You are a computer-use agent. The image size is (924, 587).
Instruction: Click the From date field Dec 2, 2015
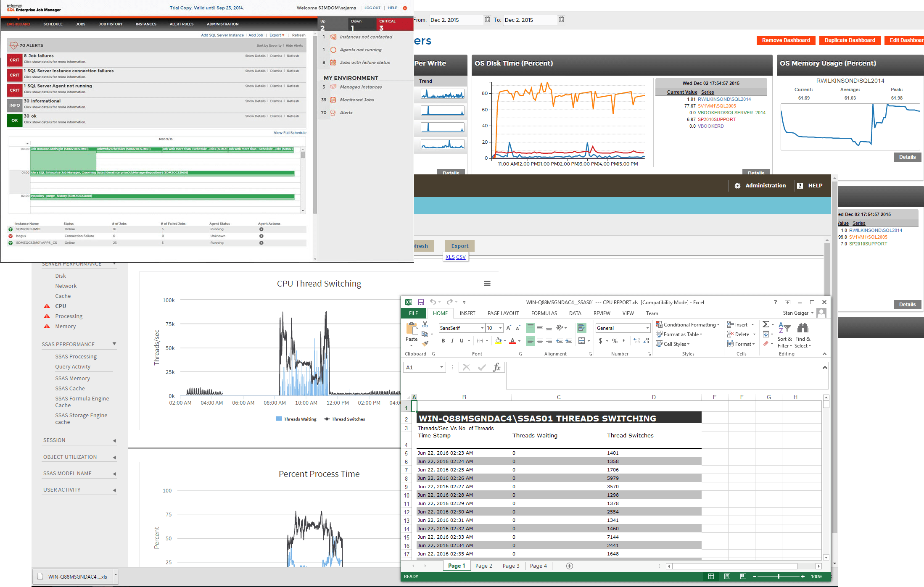457,20
